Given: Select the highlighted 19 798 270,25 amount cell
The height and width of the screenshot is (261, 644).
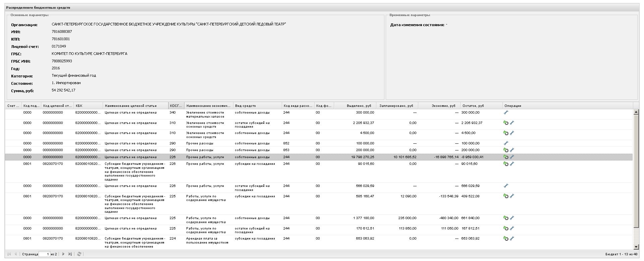Looking at the screenshot, I should click(x=363, y=157).
